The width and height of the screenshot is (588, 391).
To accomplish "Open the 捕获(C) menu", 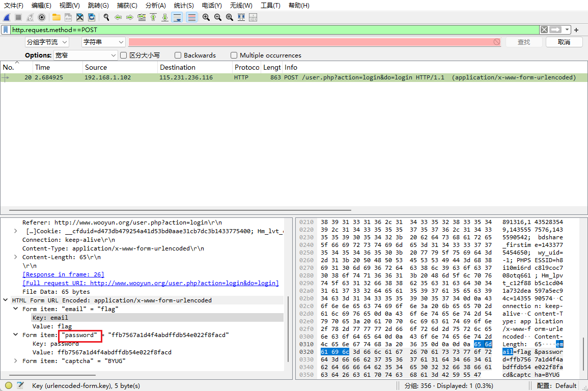I will tap(126, 6).
